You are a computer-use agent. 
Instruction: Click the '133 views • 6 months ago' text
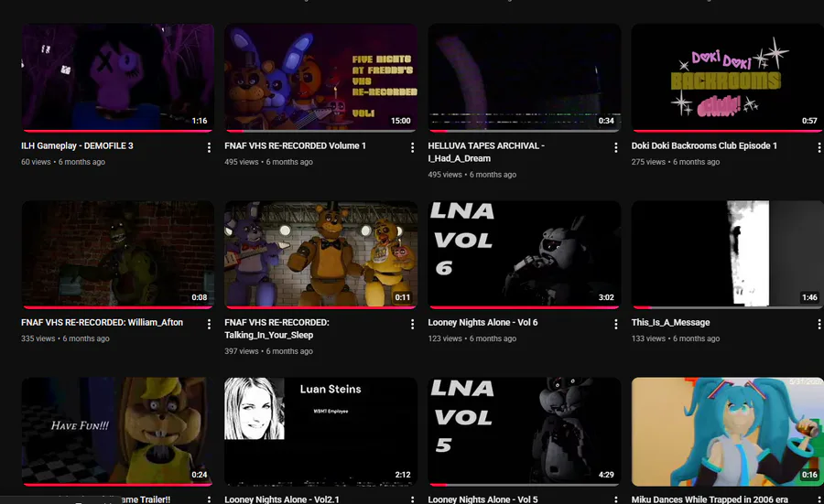pos(676,338)
